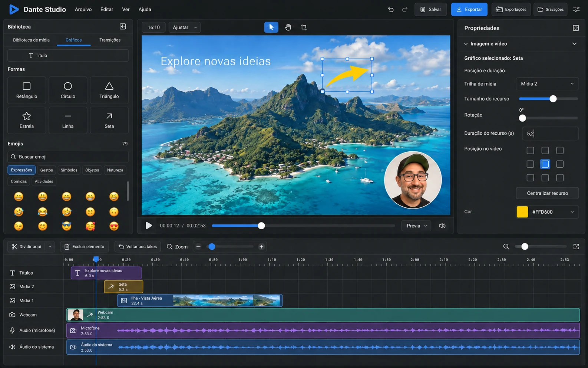Set position to top-center grid box

point(545,150)
